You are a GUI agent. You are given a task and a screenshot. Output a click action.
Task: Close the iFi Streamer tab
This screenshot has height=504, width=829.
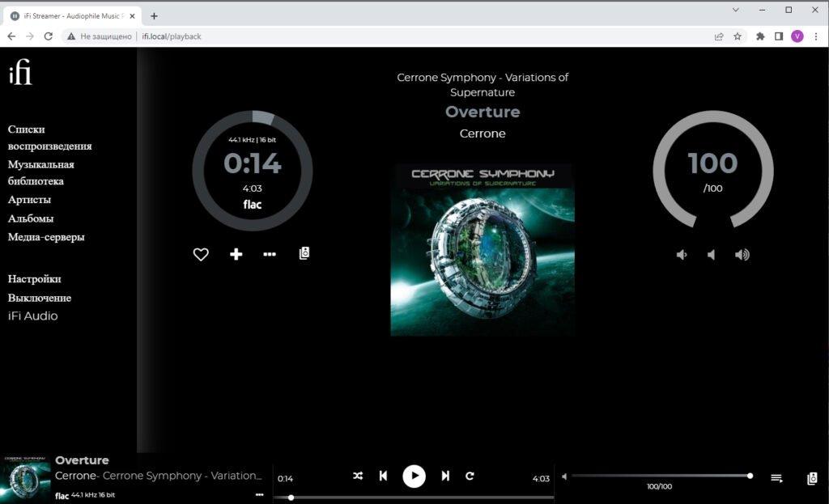(x=132, y=16)
